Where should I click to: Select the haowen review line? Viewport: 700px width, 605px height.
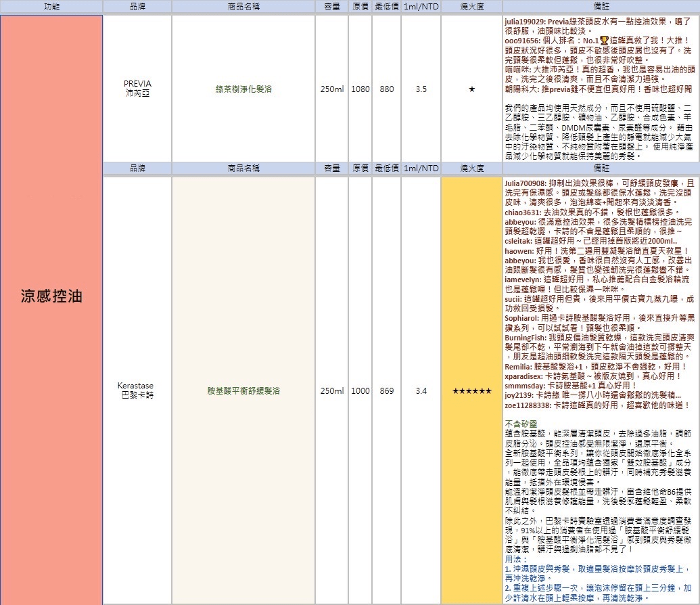point(597,250)
